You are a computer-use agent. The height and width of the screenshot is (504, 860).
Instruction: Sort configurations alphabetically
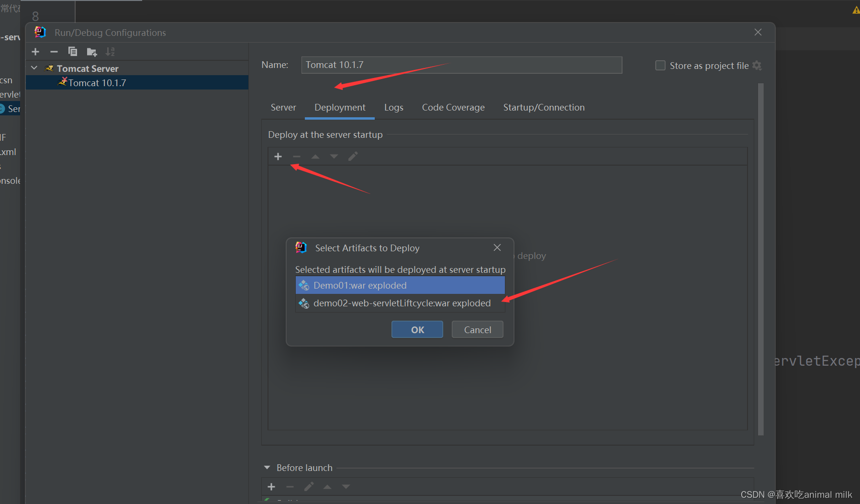110,51
